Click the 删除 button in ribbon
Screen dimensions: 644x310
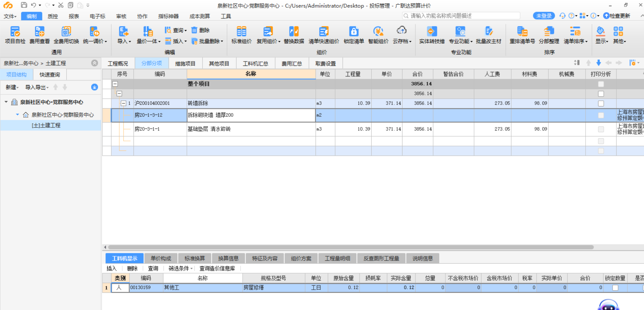coord(201,30)
